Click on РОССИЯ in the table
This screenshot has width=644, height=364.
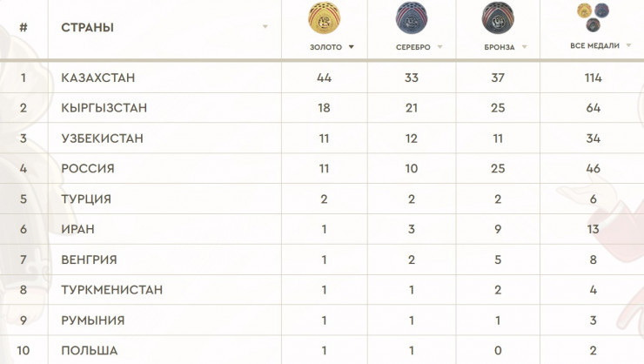click(x=88, y=169)
